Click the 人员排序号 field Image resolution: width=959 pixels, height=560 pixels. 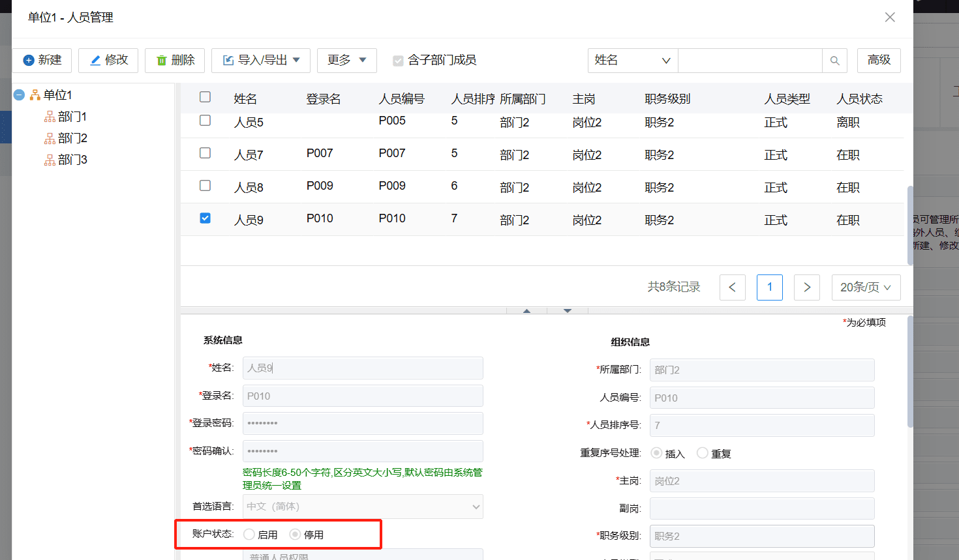[x=762, y=425]
